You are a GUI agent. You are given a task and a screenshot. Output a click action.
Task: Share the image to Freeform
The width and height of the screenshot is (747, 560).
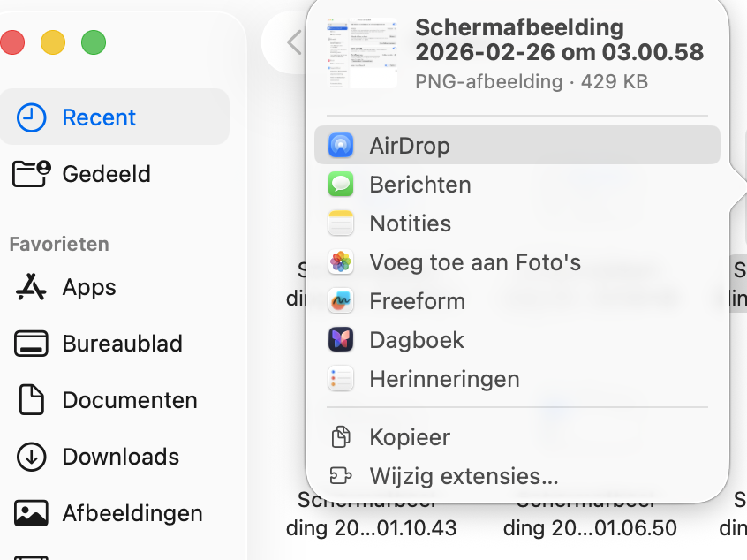(417, 301)
